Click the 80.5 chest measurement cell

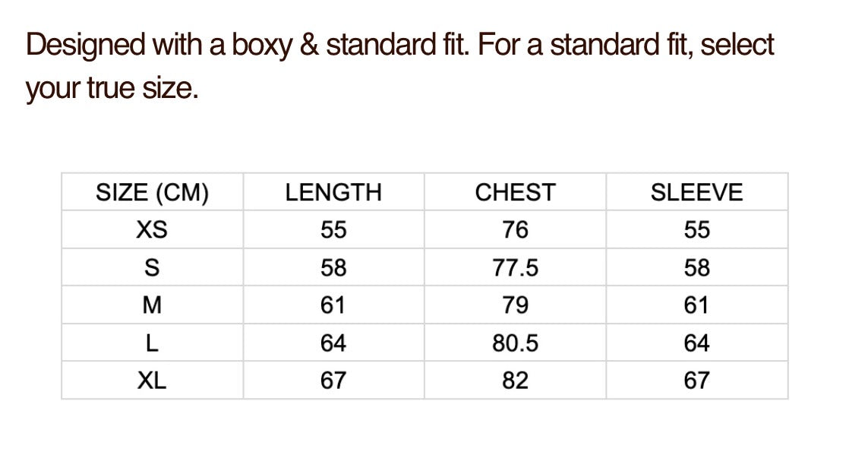click(x=515, y=343)
